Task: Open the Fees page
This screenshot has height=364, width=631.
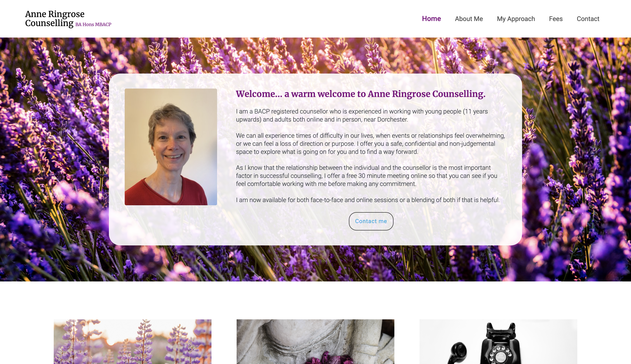Action: click(x=556, y=19)
